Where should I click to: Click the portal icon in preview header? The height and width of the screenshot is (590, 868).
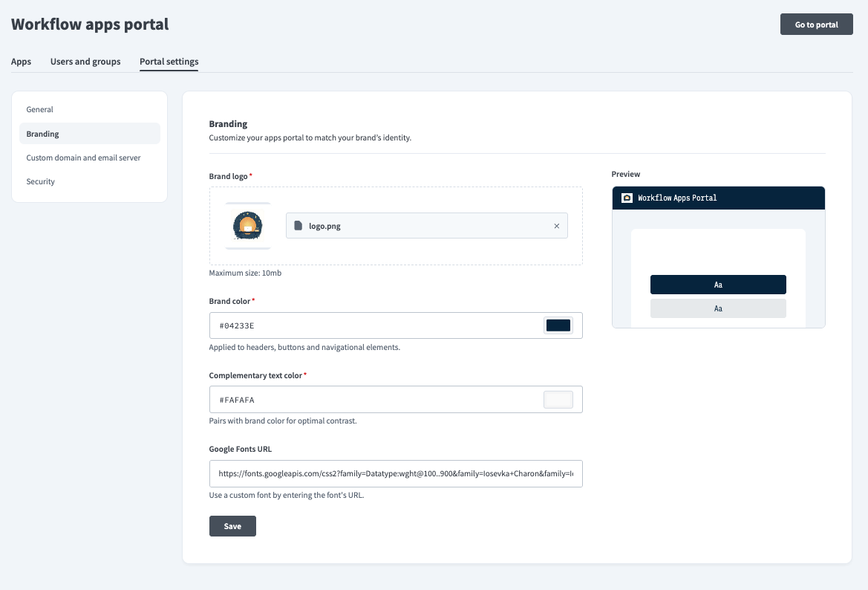627,198
